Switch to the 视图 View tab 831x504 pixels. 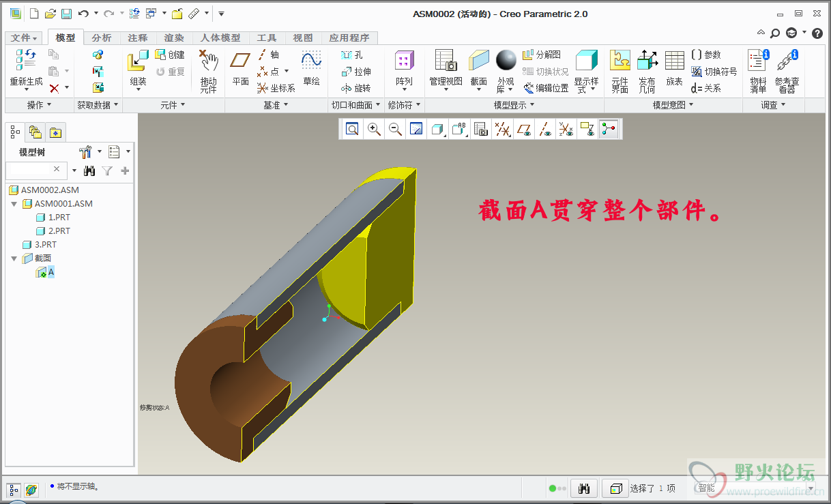pos(303,38)
